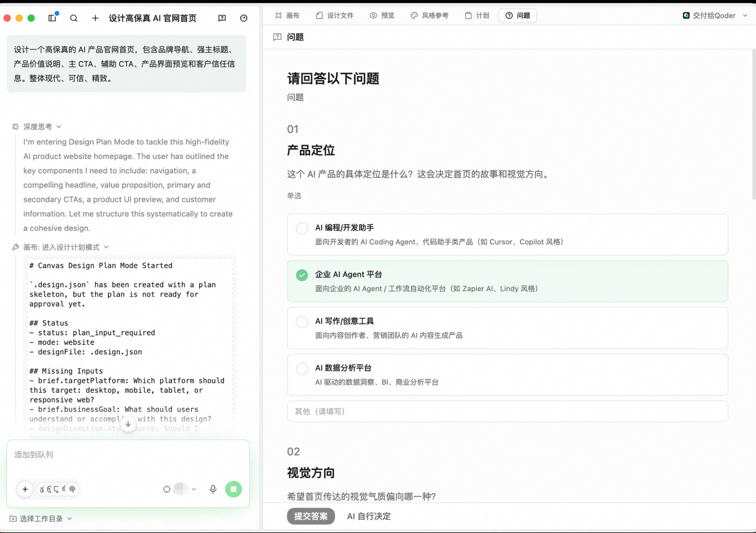Expand the 交付给Qoder dropdown arrow
756x533 pixels.
point(745,15)
